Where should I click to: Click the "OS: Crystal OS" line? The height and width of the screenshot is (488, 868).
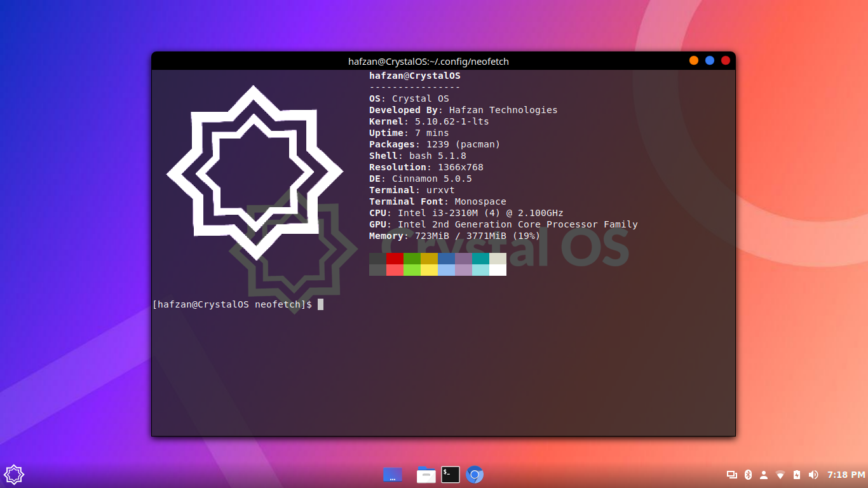coord(409,98)
